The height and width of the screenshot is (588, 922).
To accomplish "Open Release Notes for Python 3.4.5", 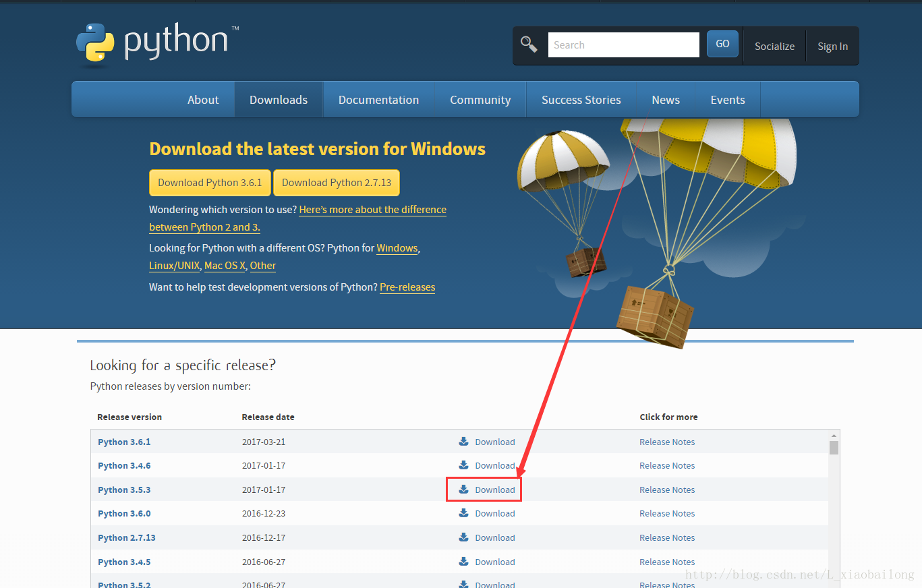I will tap(667, 562).
